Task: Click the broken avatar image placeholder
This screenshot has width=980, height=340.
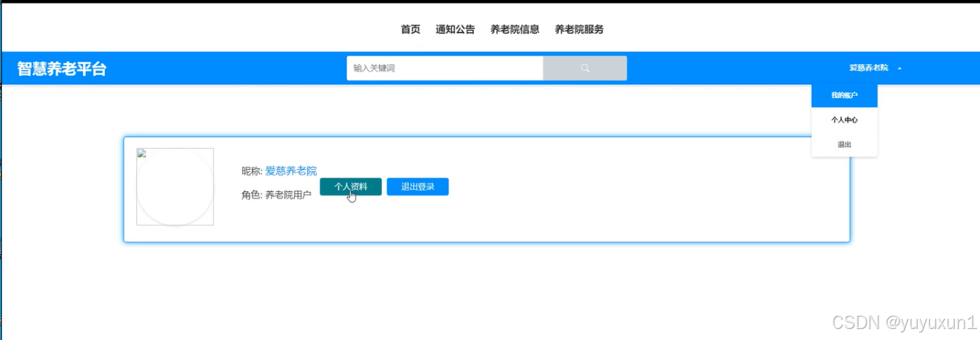Action: click(175, 186)
